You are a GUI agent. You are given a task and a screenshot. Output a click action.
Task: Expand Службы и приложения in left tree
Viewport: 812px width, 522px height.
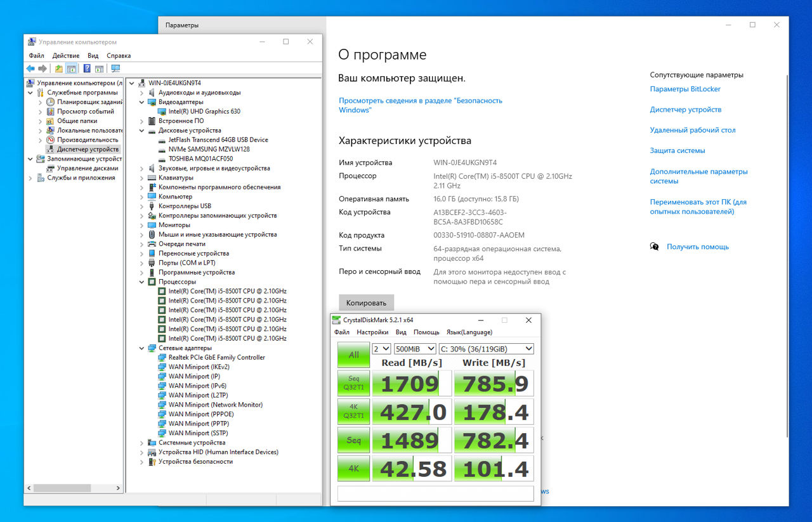tap(30, 178)
